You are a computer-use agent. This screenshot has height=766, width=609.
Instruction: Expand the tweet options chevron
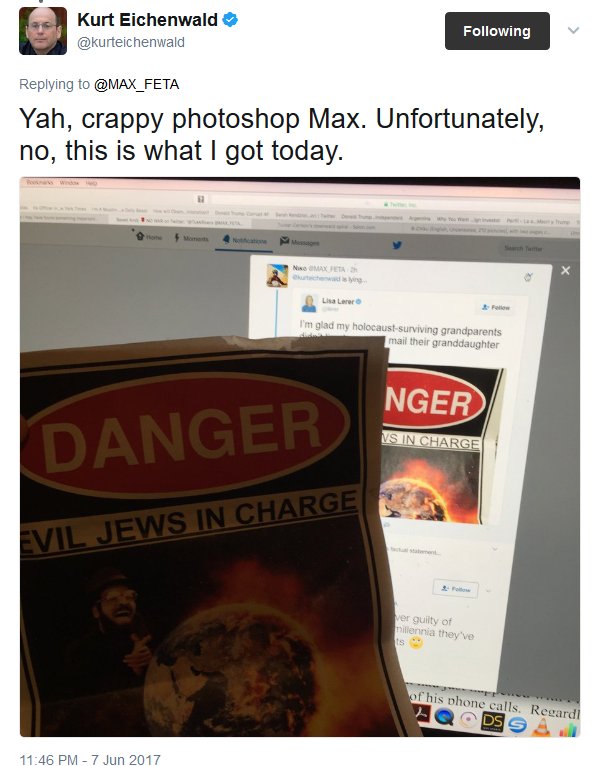coord(573,31)
